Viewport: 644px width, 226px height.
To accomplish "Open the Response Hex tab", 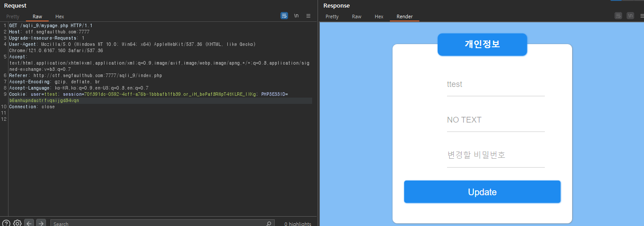I will pos(379,16).
